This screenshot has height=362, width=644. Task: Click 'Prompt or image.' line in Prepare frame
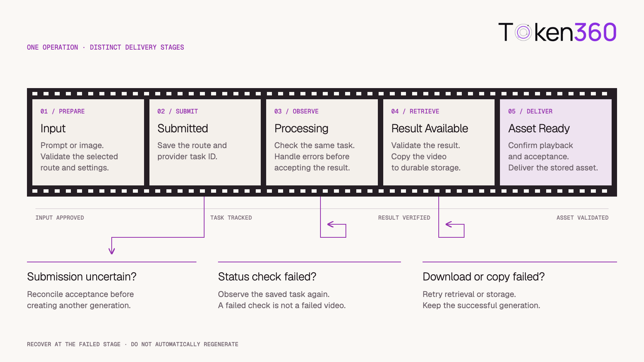[72, 145]
